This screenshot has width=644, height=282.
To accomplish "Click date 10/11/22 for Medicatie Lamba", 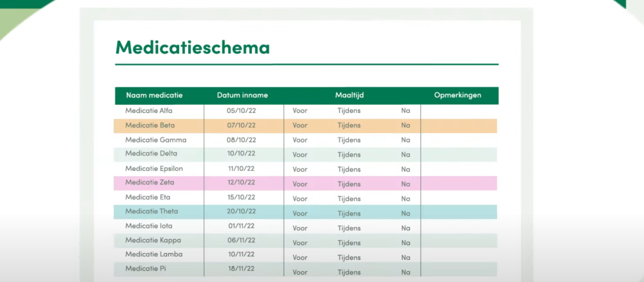I will pyautogui.click(x=242, y=254).
